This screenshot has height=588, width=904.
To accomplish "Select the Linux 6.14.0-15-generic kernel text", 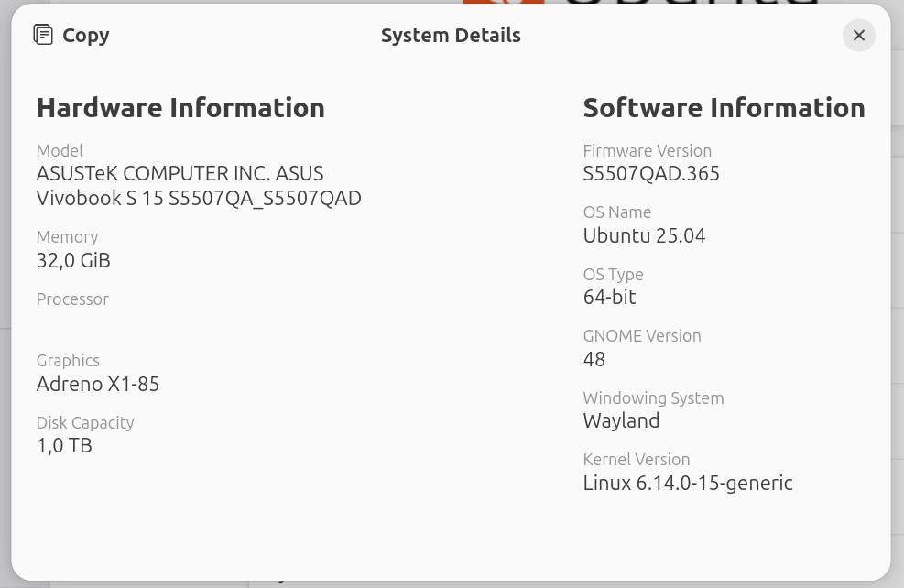I will coord(688,483).
